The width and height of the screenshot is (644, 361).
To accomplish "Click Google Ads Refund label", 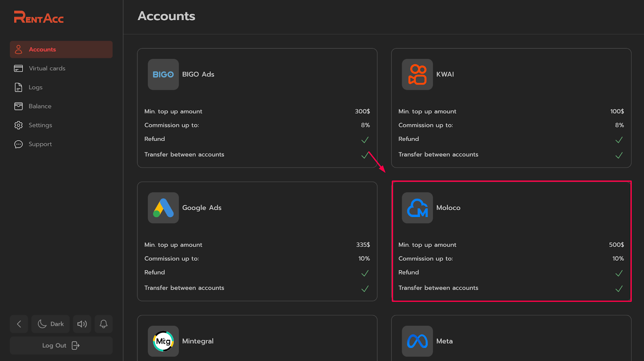I will point(155,272).
